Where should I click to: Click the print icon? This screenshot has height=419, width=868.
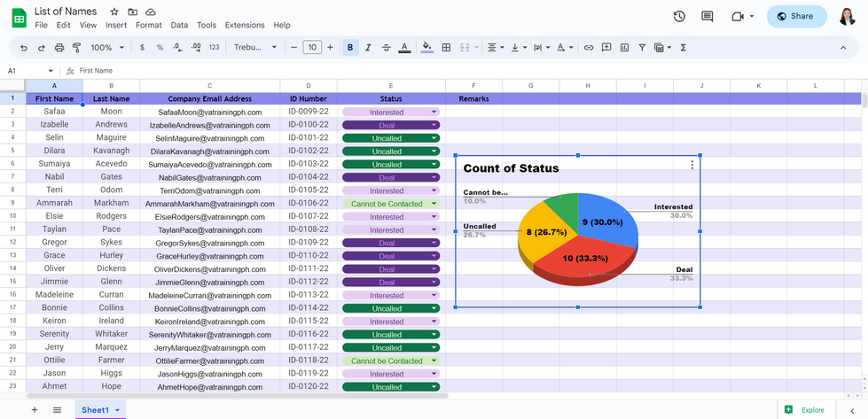tap(59, 47)
